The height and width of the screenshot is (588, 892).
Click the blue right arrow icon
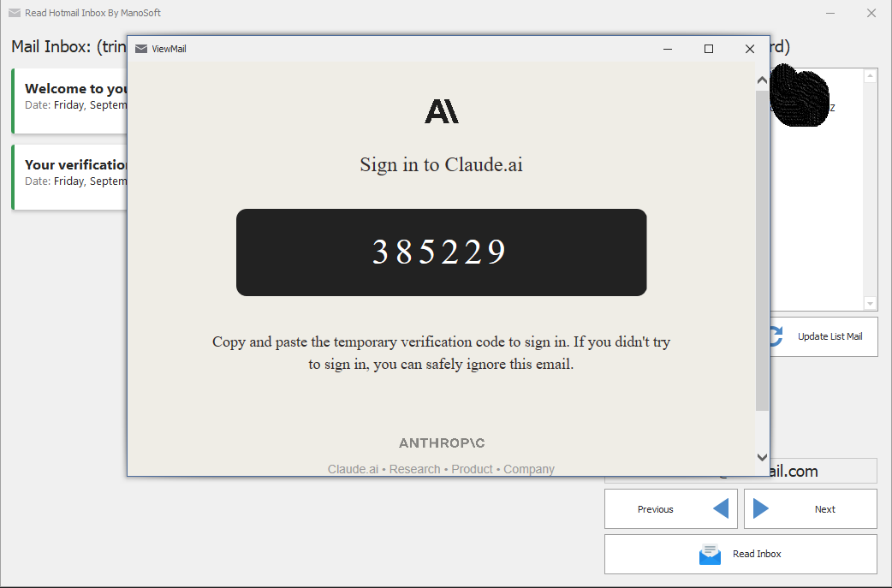[x=760, y=508]
